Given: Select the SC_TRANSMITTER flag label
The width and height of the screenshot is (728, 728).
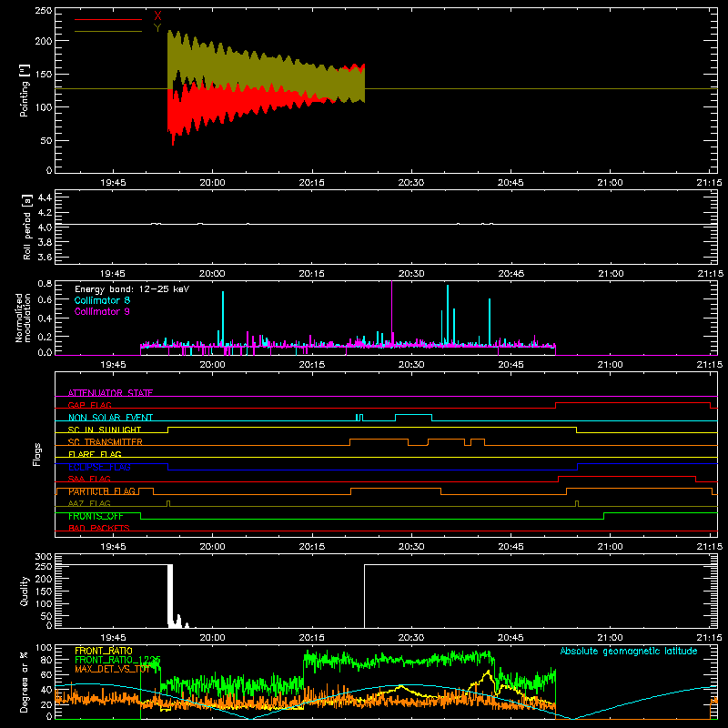Looking at the screenshot, I should 106,442.
